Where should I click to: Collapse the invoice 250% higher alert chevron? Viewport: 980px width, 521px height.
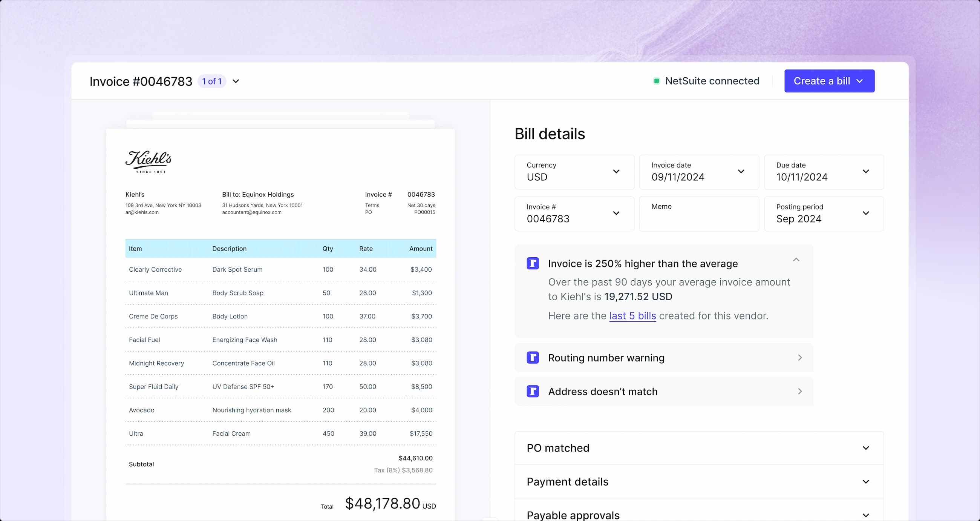point(796,260)
